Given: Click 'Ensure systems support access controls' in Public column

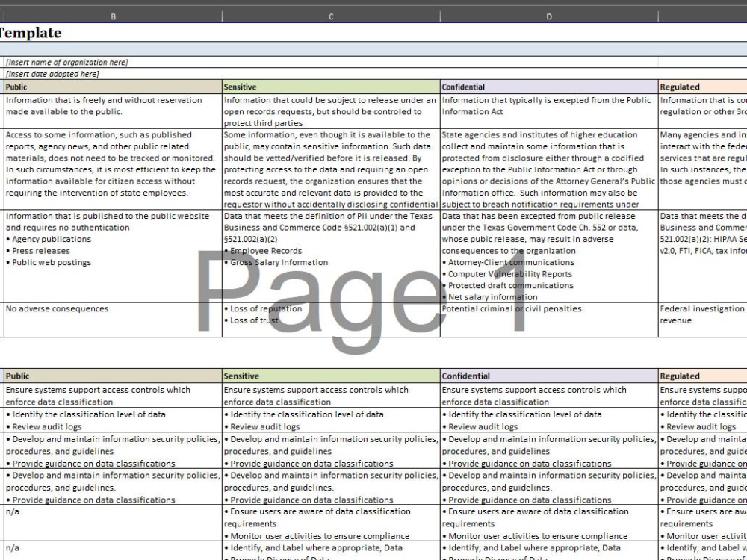Looking at the screenshot, I should pos(113,395).
